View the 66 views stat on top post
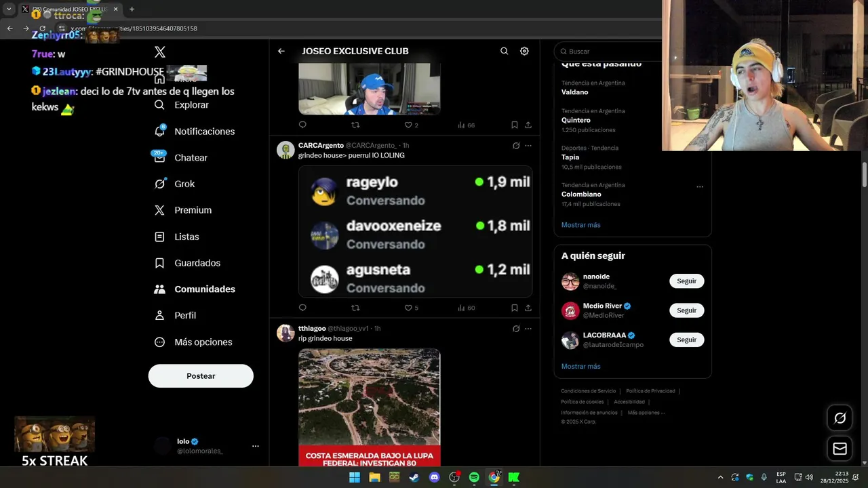 467,125
